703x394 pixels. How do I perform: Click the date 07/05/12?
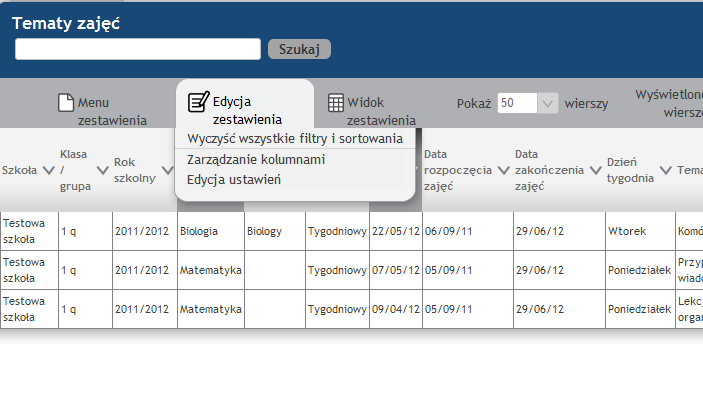click(x=396, y=270)
